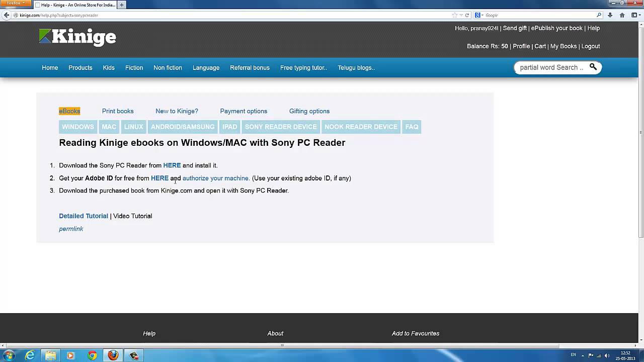This screenshot has height=362, width=644.
Task: Click the browser back arrow
Action: pyautogui.click(x=6, y=15)
